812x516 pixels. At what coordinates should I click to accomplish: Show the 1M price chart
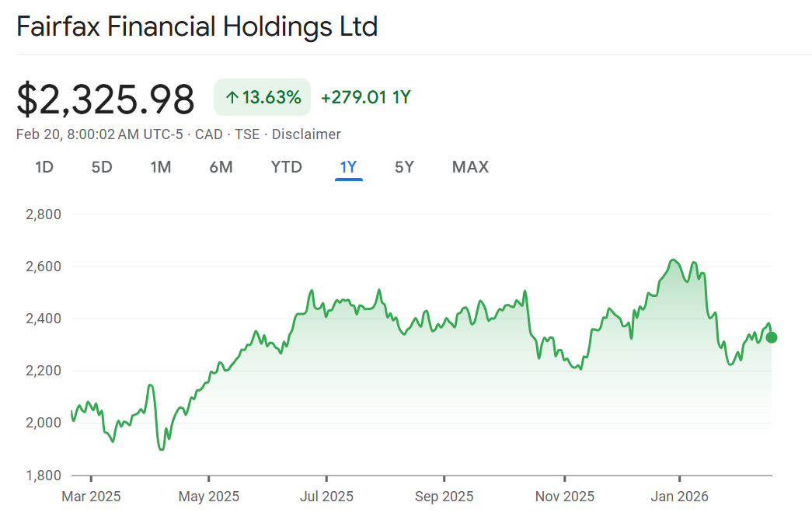tap(161, 167)
